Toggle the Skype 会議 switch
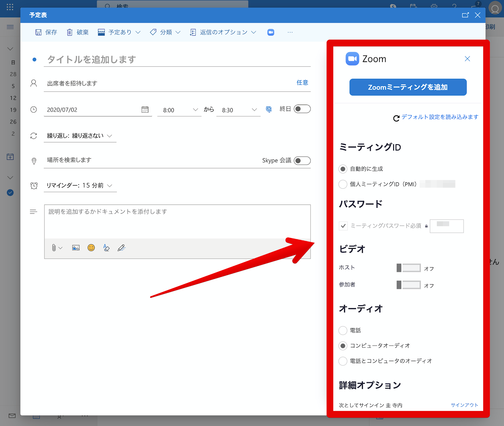Screen dimensions: 504x426 [302, 161]
